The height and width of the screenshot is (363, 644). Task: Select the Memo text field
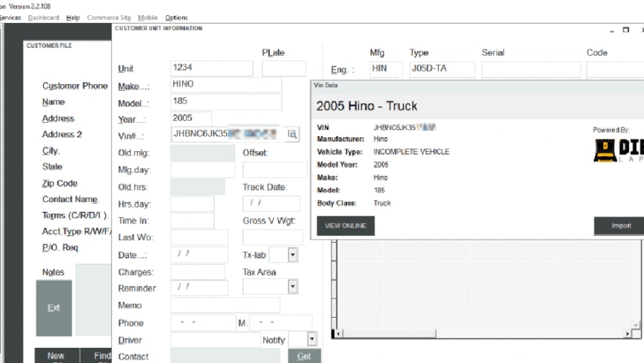pos(225,305)
